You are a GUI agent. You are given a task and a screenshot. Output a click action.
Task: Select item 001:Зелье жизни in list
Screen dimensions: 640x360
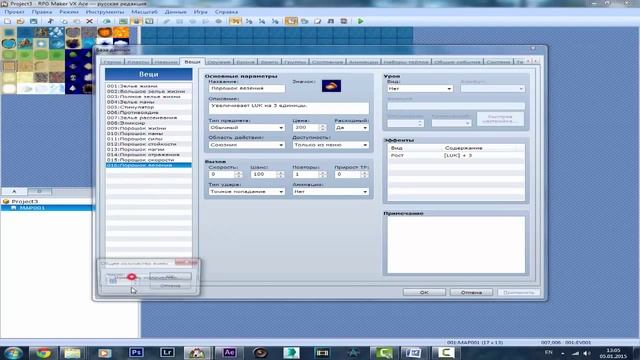click(x=149, y=86)
